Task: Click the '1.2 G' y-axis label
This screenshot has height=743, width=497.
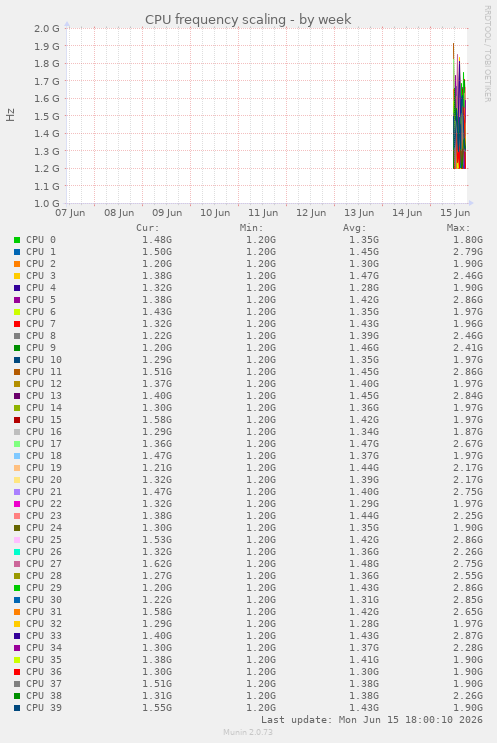Action: pyautogui.click(x=46, y=169)
